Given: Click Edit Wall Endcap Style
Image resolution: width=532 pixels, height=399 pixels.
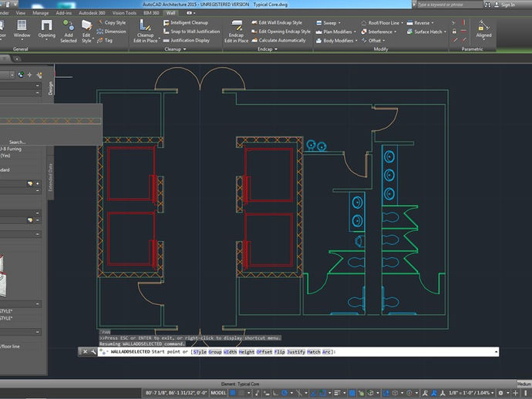Looking at the screenshot, I should pyautogui.click(x=277, y=22).
